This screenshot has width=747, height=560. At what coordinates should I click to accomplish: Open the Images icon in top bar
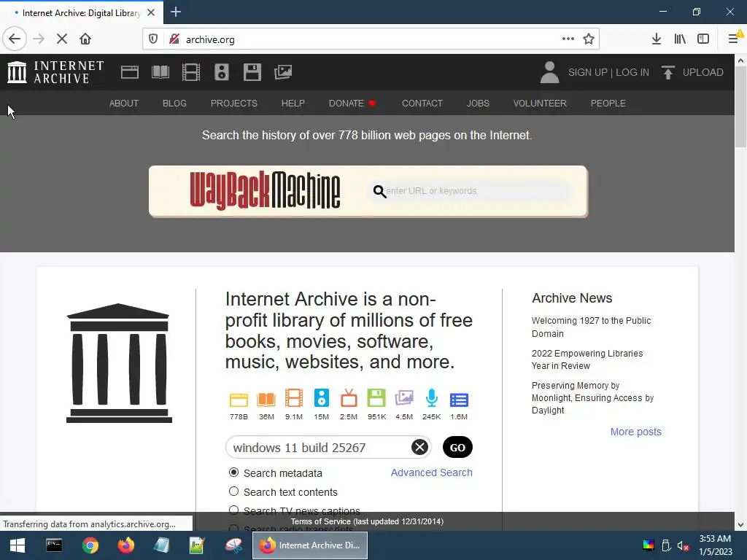click(283, 72)
